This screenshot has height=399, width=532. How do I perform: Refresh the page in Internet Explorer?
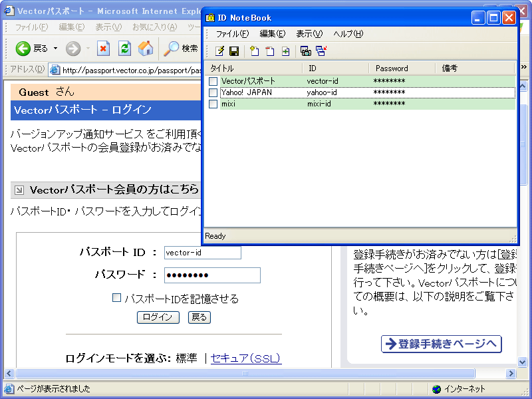coord(124,48)
